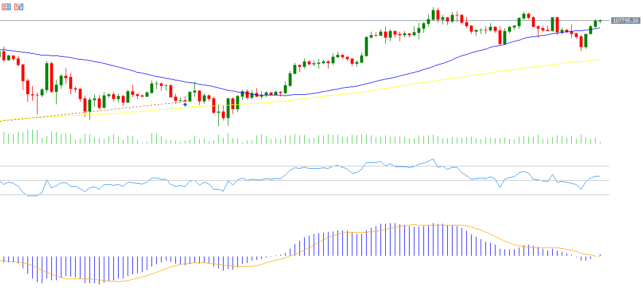Click the first volume bar on the left
644x303 pixels.
[4, 138]
